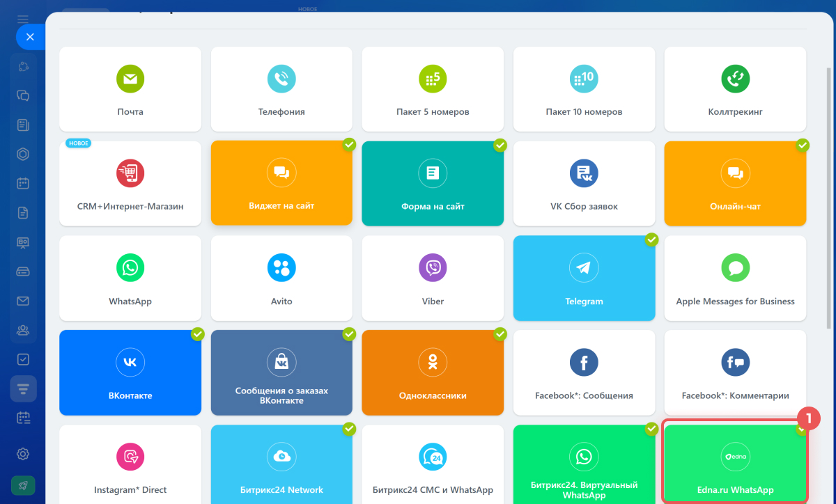The height and width of the screenshot is (504, 836).
Task: Open the Телефония telephony tile
Action: (x=281, y=89)
